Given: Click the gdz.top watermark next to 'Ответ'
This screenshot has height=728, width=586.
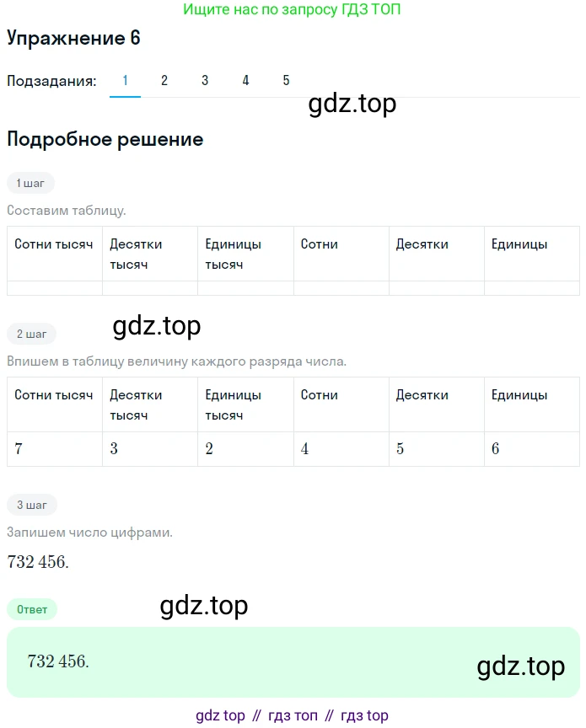Looking at the screenshot, I should [x=204, y=606].
